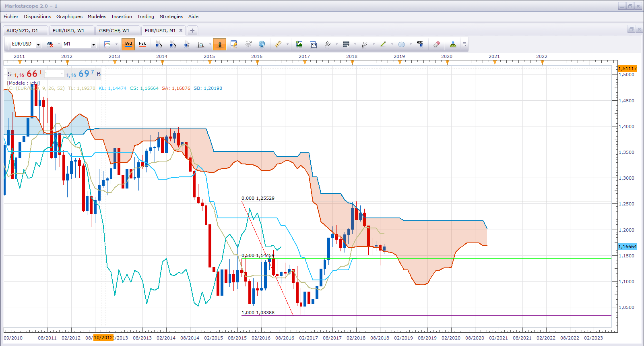Viewport: 644px width, 346px height.
Task: Click the zoom in magnifier
Action: click(159, 44)
